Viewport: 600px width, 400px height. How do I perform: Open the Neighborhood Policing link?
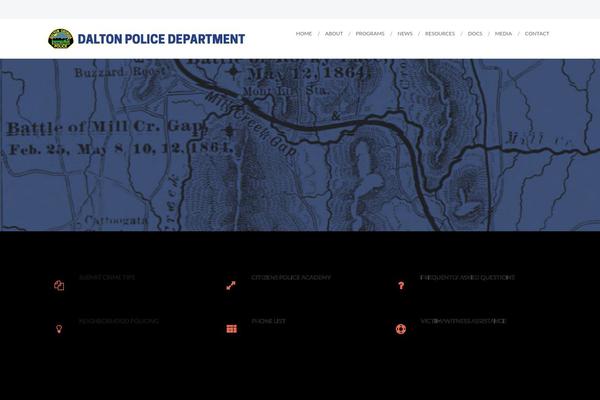pos(119,321)
